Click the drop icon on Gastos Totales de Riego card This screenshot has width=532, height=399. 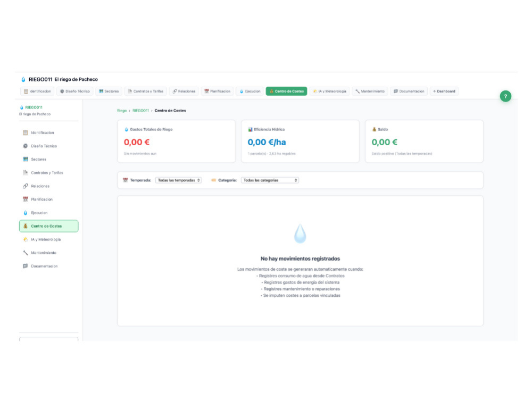point(126,129)
